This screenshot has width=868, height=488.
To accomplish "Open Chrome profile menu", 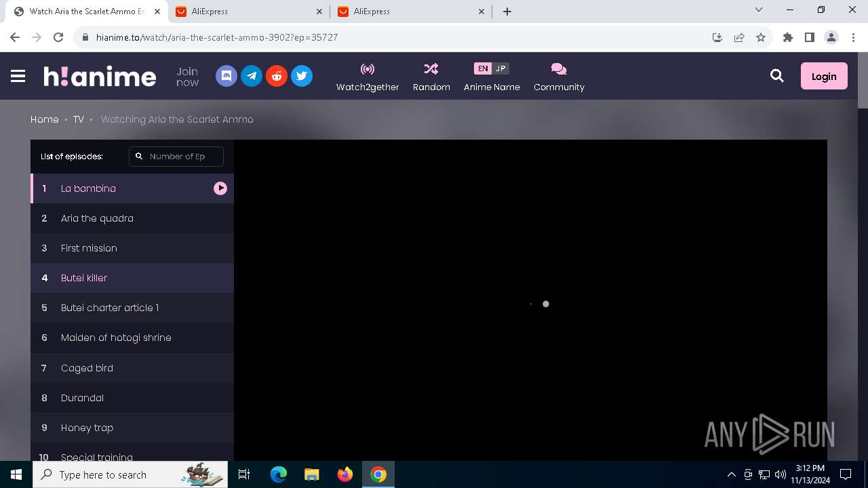I will [x=831, y=37].
